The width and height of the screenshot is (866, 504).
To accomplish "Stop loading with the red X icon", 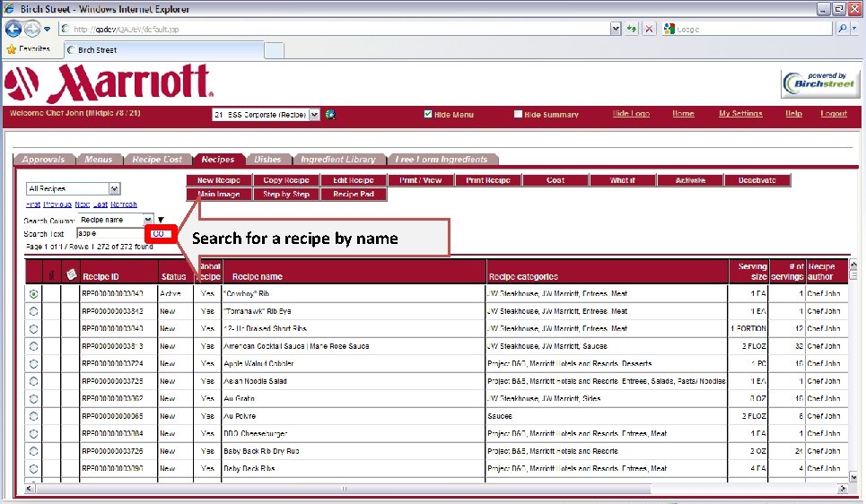I will (x=650, y=29).
